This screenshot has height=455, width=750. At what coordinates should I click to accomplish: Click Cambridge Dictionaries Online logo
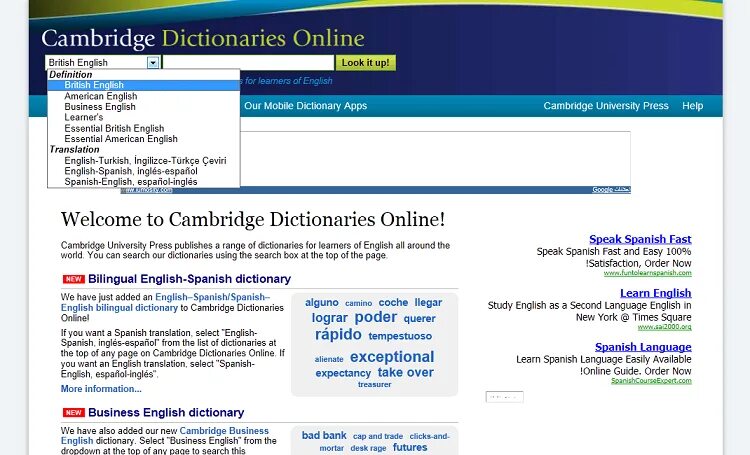203,39
